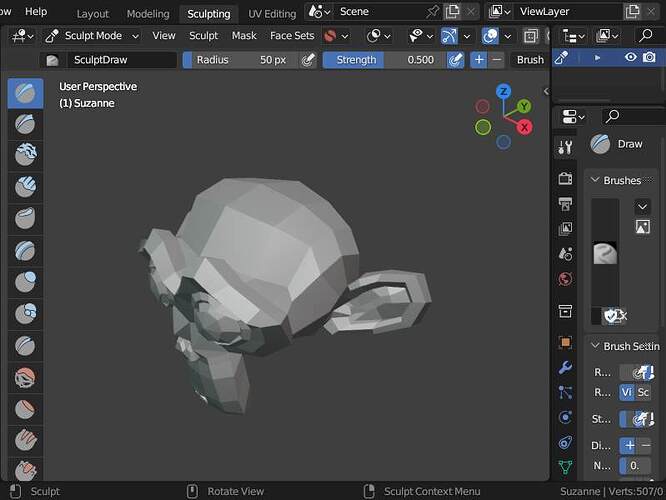Image resolution: width=666 pixels, height=500 pixels.
Task: Open the Particles properties tab
Action: 565,392
